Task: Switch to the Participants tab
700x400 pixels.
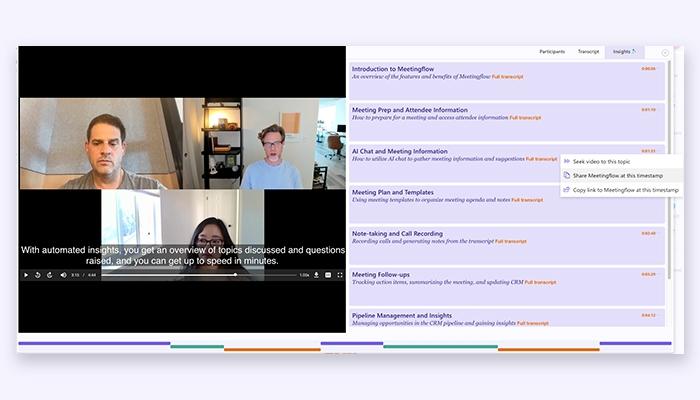Action: click(x=552, y=52)
